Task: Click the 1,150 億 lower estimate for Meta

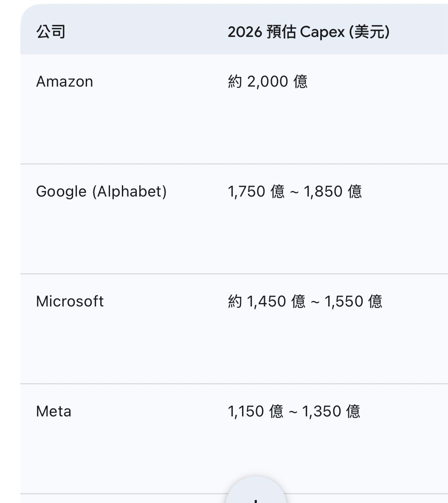Action: pos(256,411)
